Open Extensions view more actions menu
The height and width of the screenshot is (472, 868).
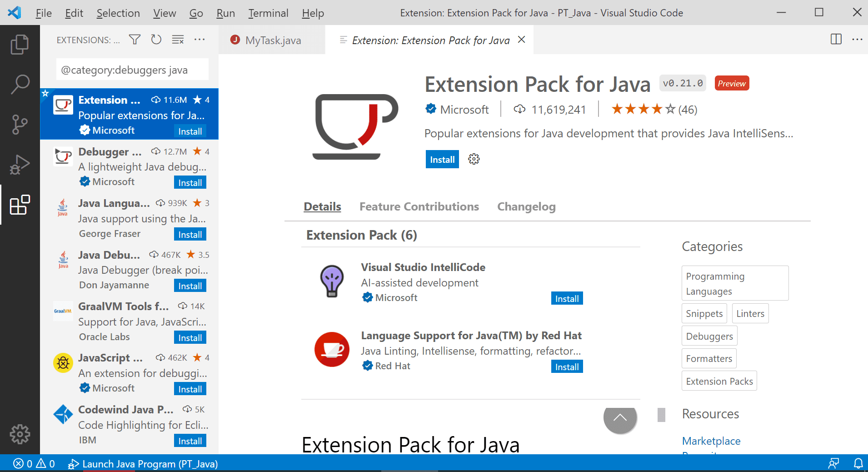tap(200, 40)
